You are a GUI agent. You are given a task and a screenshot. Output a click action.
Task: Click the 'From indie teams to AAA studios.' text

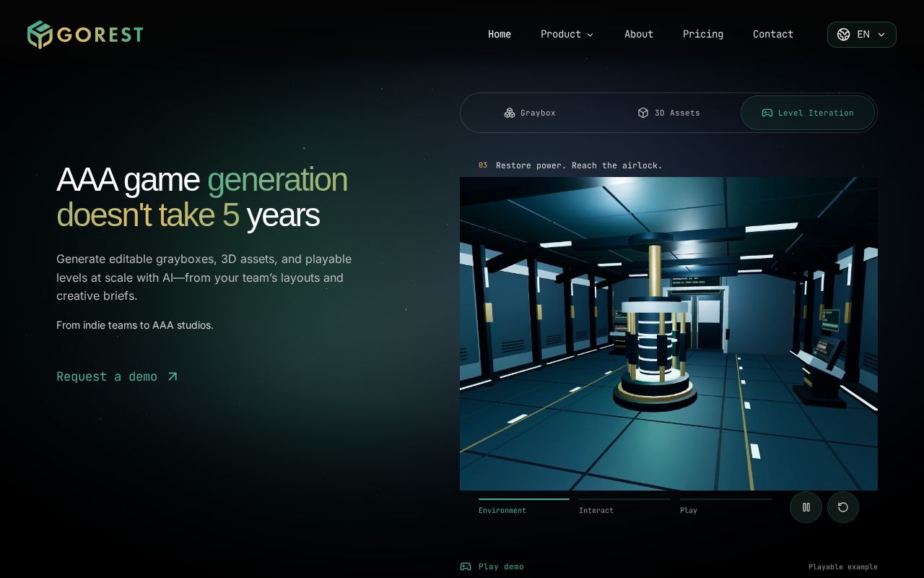click(135, 325)
